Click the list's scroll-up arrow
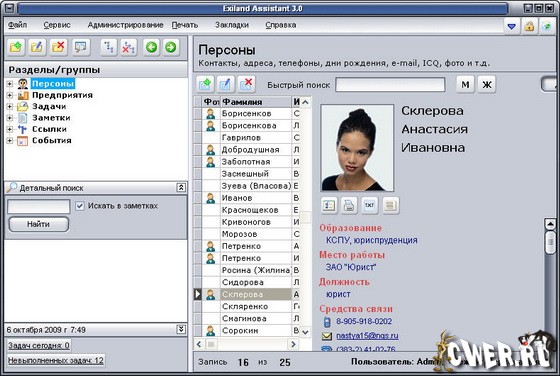 pyautogui.click(x=305, y=102)
